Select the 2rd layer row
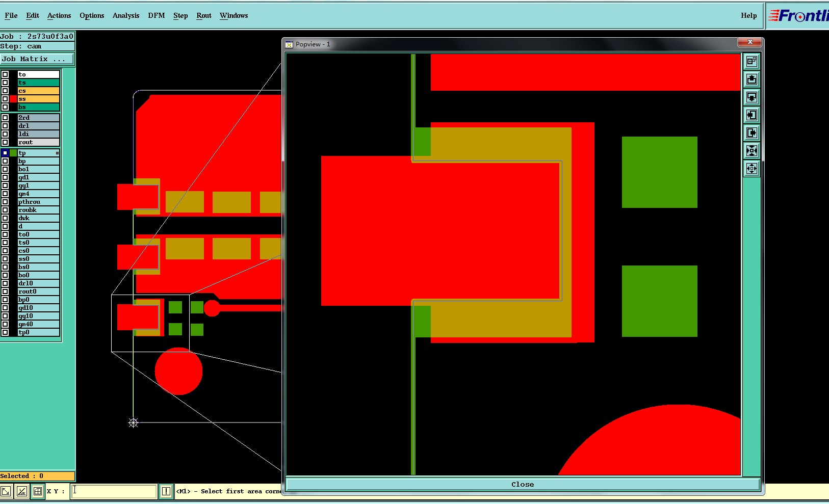 point(39,118)
